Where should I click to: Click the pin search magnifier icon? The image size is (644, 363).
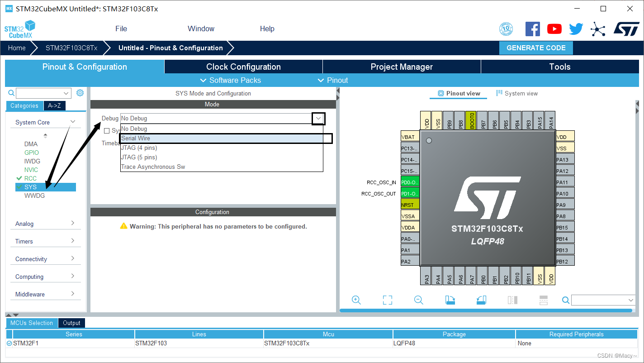566,300
